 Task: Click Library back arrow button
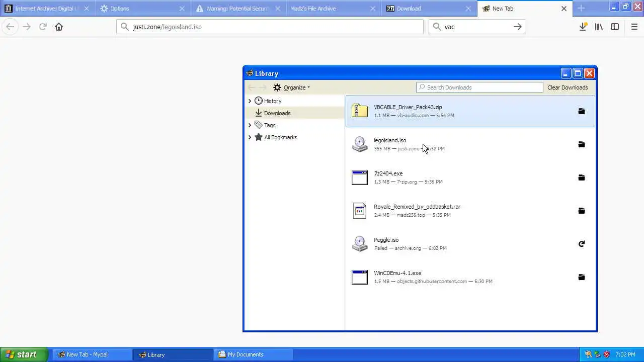[252, 87]
